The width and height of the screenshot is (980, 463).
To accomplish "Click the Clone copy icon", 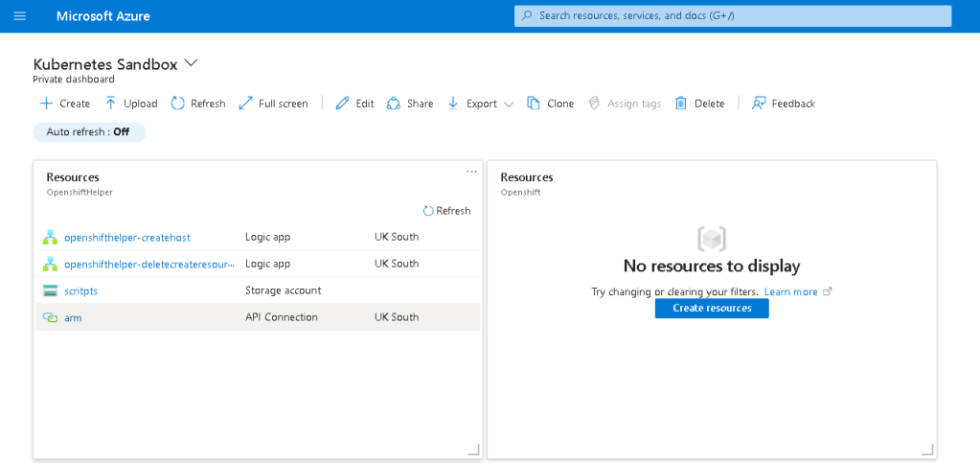I will 534,104.
